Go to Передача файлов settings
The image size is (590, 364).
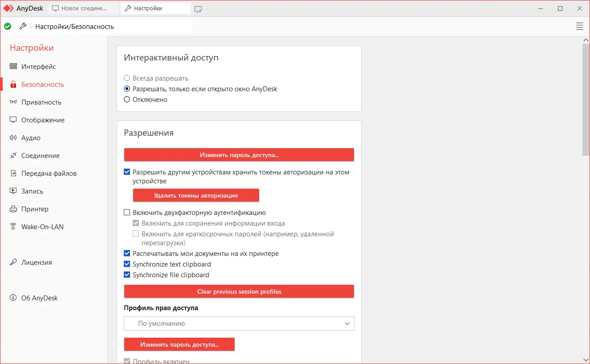(x=49, y=174)
